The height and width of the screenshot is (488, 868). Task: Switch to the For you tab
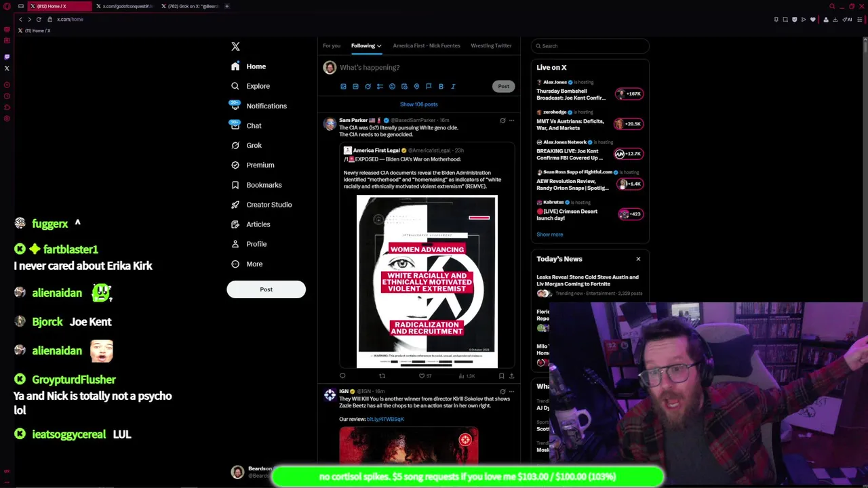click(332, 45)
